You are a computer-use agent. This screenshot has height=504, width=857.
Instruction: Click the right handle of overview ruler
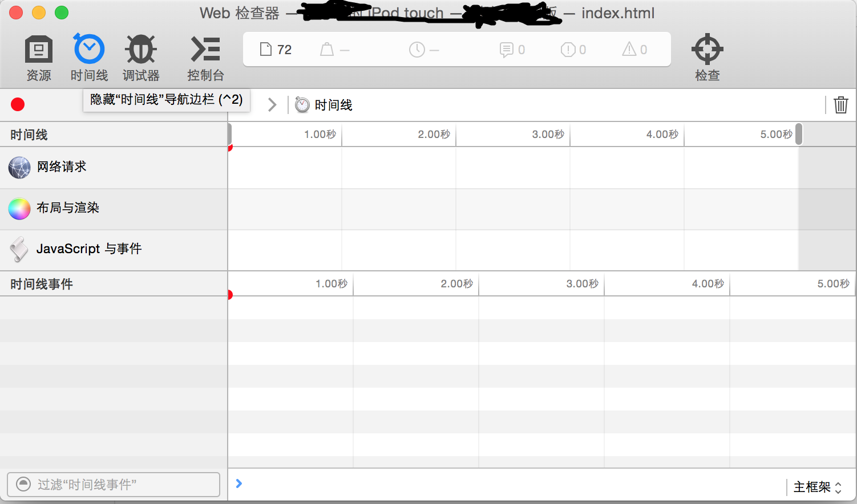799,134
